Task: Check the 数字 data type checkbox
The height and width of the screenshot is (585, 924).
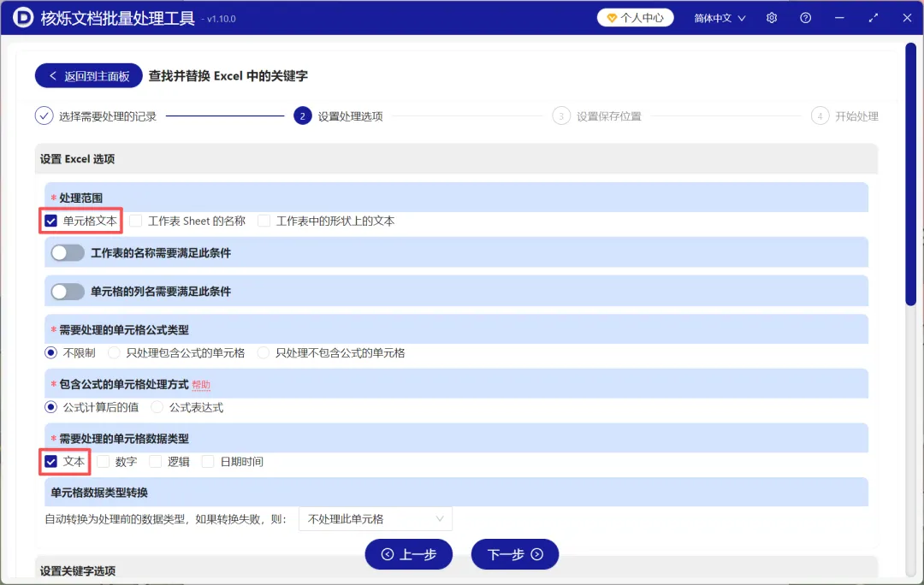Action: pyautogui.click(x=104, y=461)
